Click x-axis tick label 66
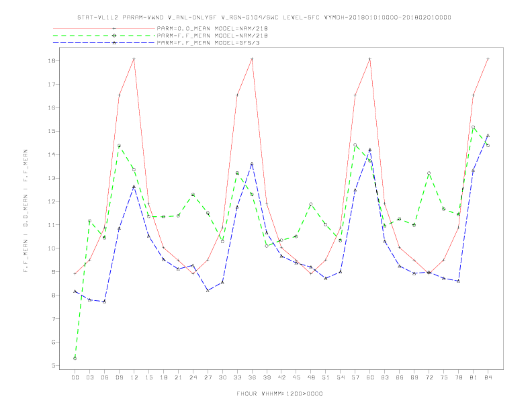532x411 pixels. (400, 377)
